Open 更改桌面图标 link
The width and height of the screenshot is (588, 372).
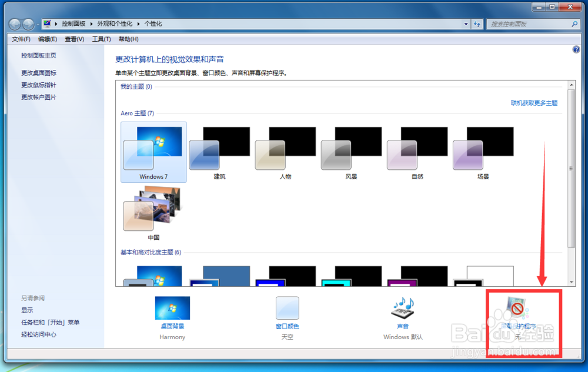[x=39, y=73]
